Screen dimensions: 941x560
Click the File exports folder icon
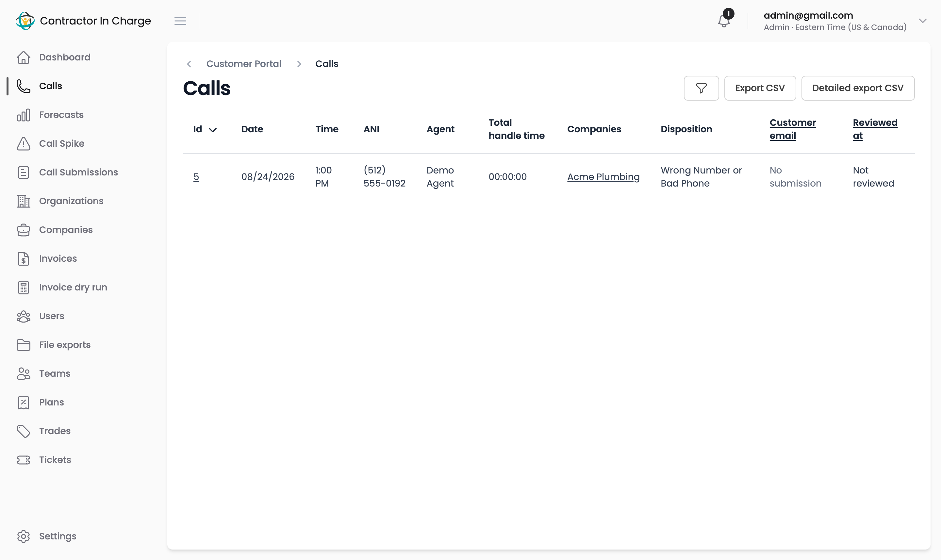pos(24,345)
